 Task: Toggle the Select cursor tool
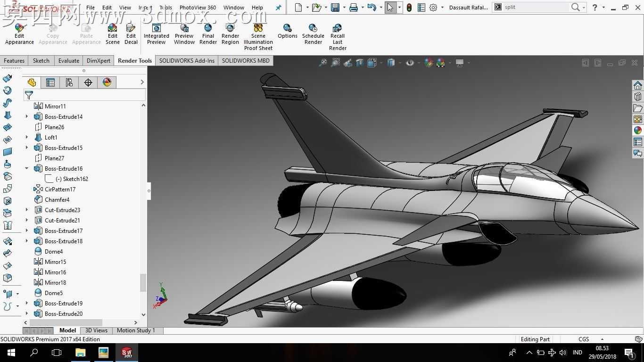tap(390, 7)
